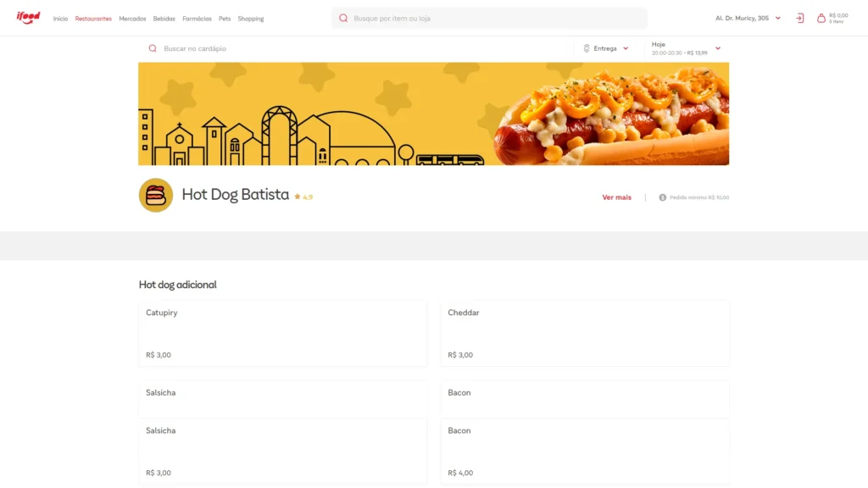Click the Al. Dr. Muricy, 305 address text

tap(742, 19)
